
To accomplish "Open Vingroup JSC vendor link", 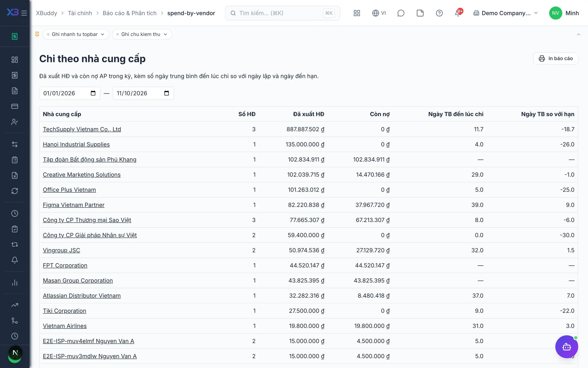I will pyautogui.click(x=61, y=250).
